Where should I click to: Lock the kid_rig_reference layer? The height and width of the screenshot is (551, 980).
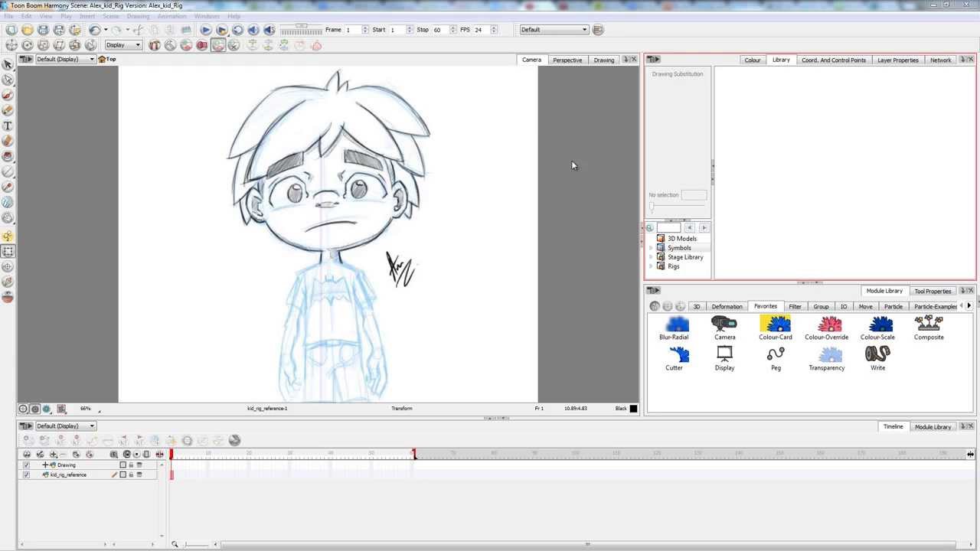tap(131, 475)
